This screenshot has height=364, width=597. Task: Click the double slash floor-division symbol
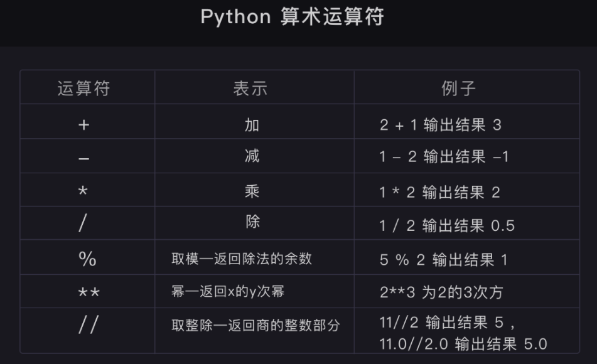89,325
